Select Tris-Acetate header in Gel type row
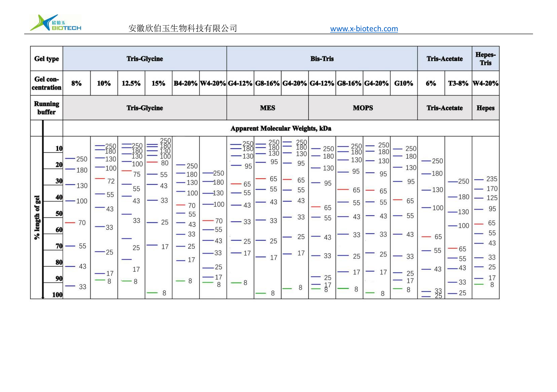This screenshot has height=392, width=557. [x=444, y=59]
